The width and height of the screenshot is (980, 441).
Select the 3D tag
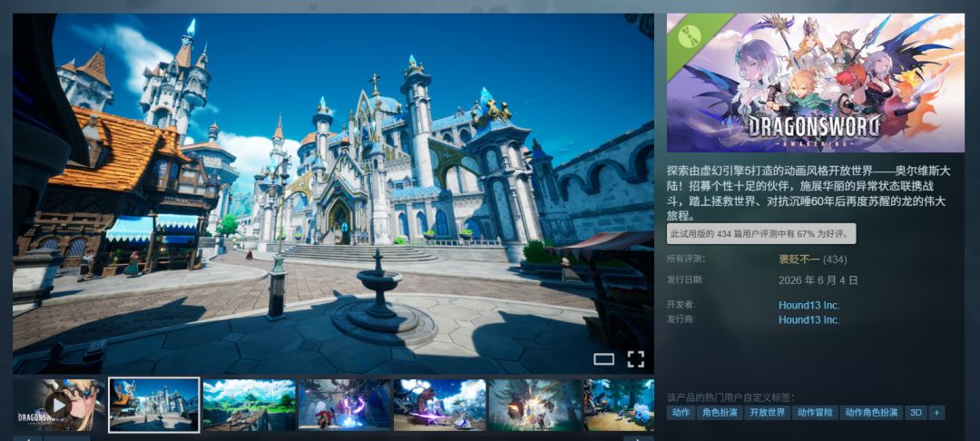point(916,413)
